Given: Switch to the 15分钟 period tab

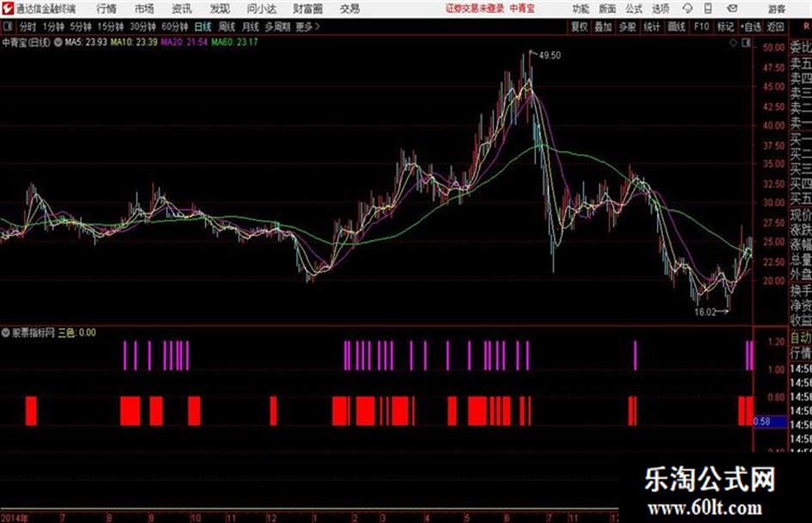Looking at the screenshot, I should (x=111, y=27).
